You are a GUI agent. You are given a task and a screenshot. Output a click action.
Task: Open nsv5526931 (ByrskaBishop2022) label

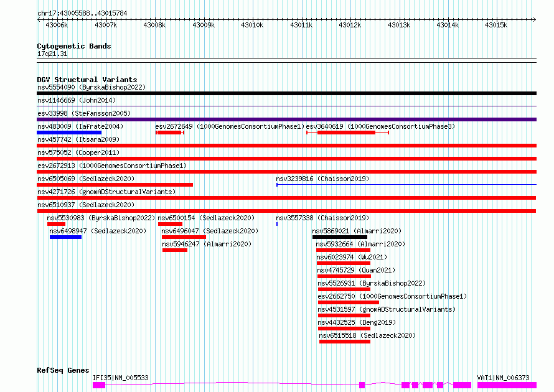[372, 283]
